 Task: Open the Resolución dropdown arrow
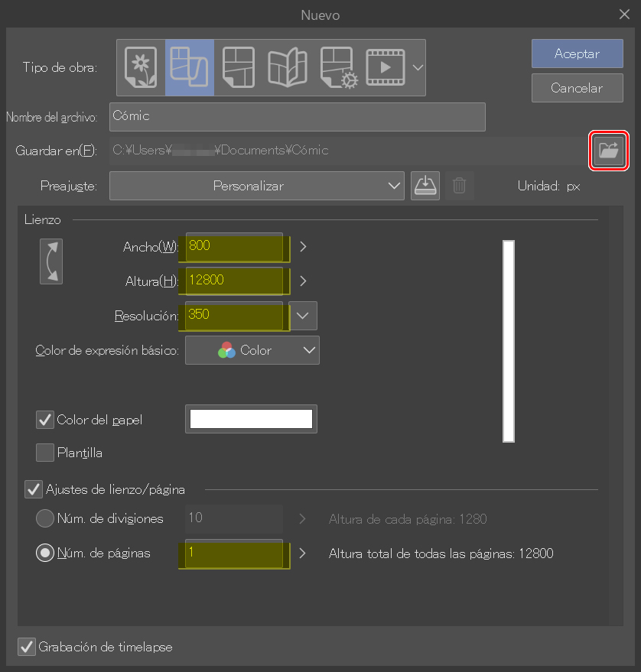pyautogui.click(x=304, y=315)
